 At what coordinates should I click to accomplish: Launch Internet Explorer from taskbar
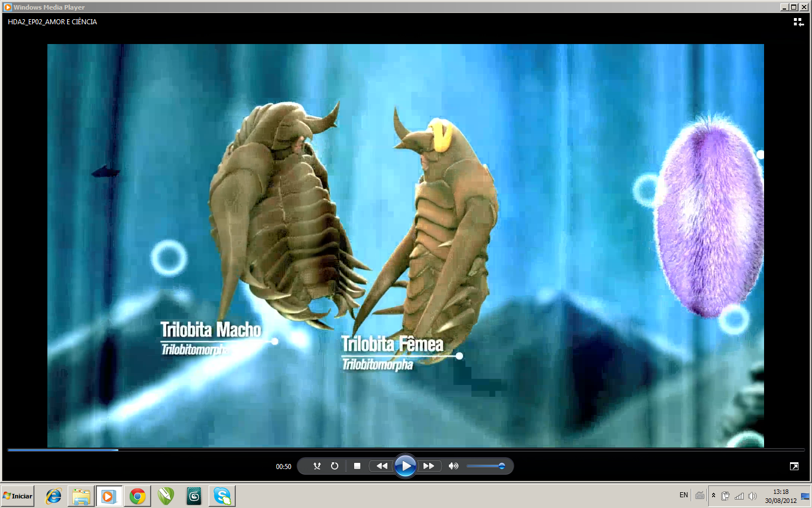(x=54, y=496)
